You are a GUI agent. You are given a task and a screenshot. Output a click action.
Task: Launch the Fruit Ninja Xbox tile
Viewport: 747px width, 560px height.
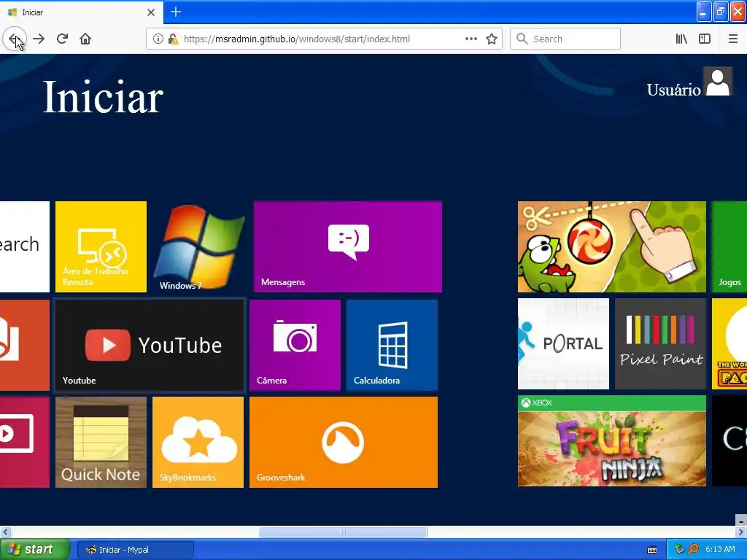tap(612, 441)
